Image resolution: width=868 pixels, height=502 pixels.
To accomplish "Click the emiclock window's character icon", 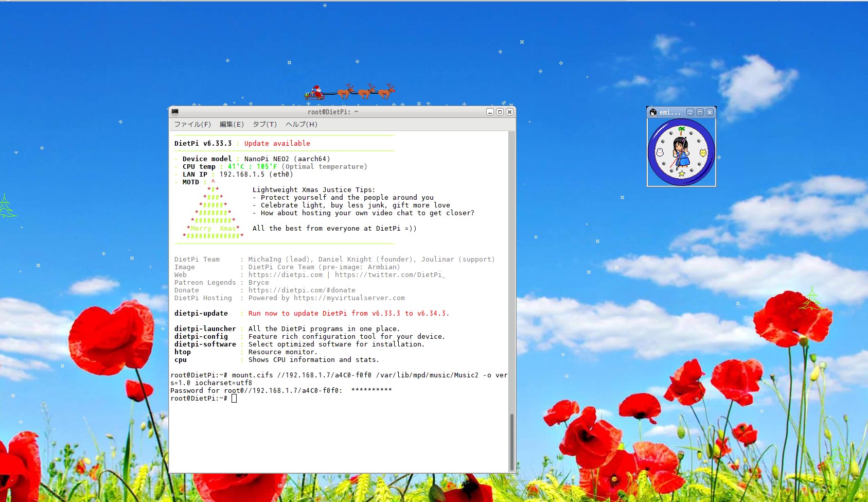I will [653, 113].
